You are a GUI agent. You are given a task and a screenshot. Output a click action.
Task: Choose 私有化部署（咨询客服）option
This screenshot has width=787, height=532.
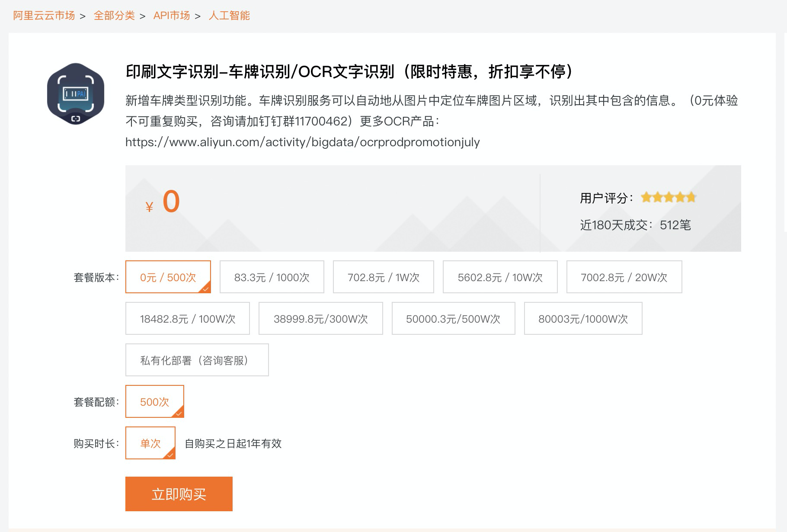pyautogui.click(x=197, y=360)
